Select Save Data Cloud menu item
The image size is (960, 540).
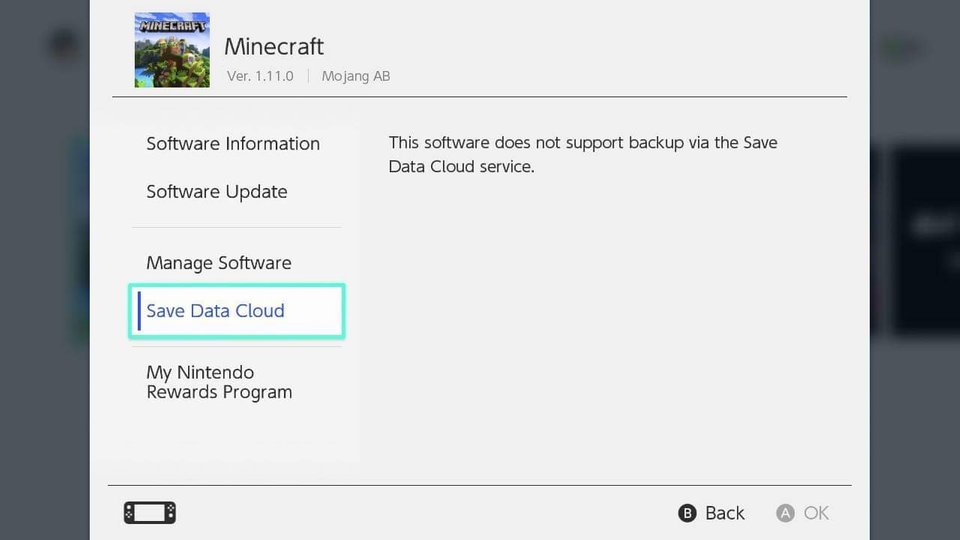pyautogui.click(x=216, y=311)
